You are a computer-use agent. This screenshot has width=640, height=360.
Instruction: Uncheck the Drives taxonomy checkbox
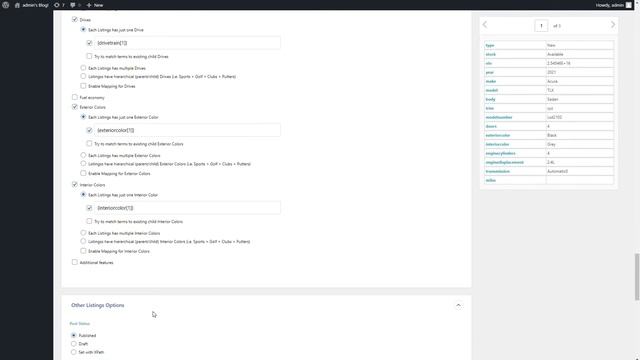[74, 19]
